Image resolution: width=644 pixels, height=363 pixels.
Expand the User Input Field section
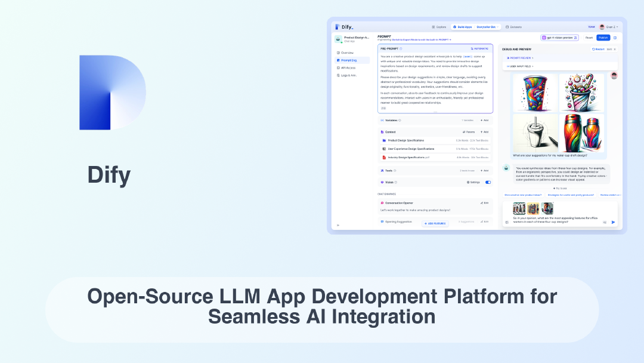520,66
